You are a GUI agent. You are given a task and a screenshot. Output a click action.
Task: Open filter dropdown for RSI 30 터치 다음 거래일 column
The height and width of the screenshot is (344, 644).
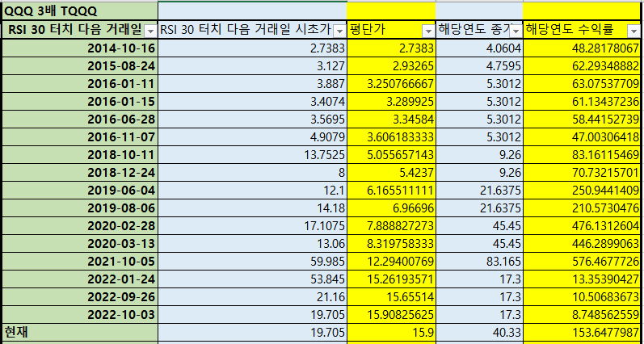tap(151, 31)
